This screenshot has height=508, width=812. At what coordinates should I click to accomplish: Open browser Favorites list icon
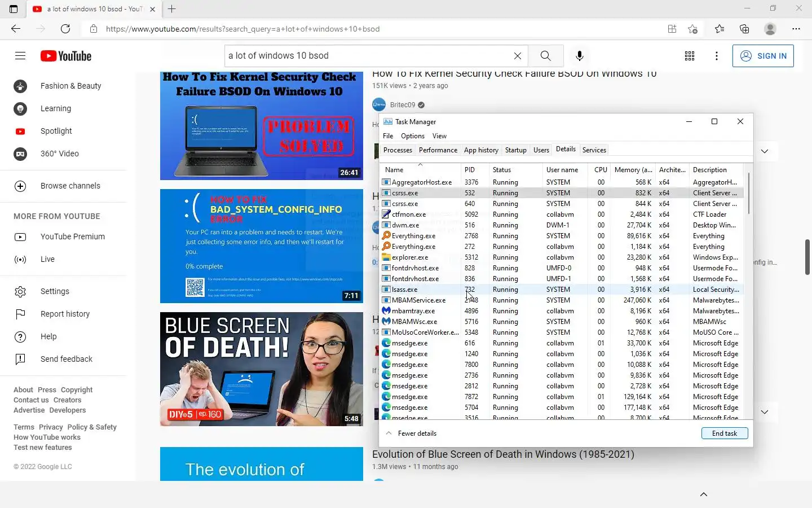tap(720, 29)
